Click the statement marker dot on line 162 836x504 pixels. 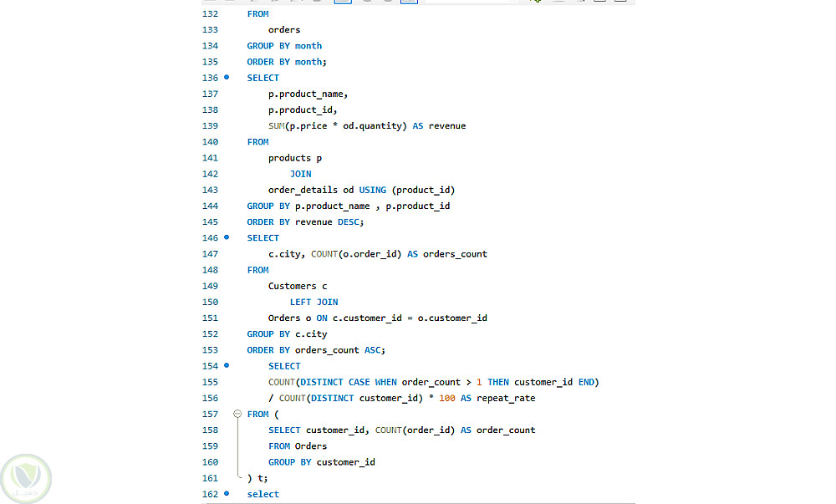tap(227, 493)
